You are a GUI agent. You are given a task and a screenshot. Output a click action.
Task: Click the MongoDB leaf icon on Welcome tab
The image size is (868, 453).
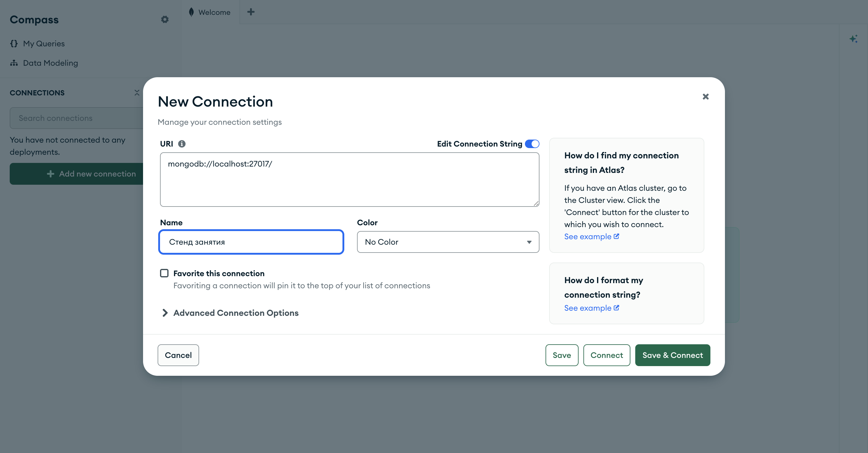[x=192, y=12]
